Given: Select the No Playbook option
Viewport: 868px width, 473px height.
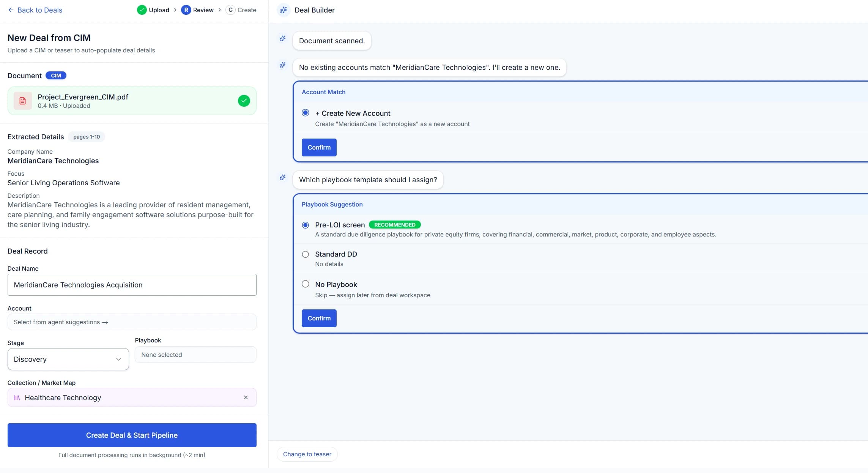Looking at the screenshot, I should [x=306, y=284].
